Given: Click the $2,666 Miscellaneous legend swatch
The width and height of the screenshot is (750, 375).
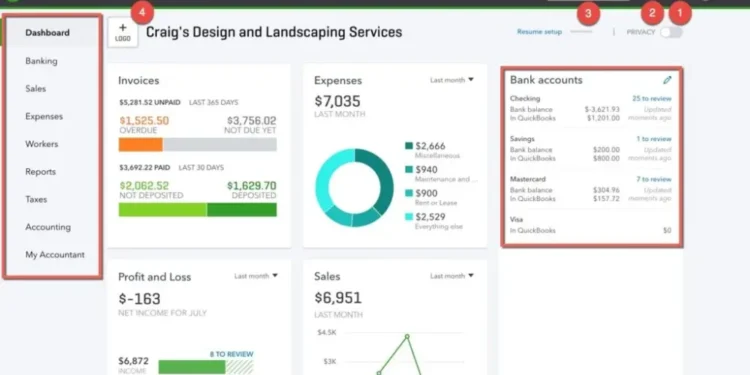Looking at the screenshot, I should pyautogui.click(x=408, y=145).
